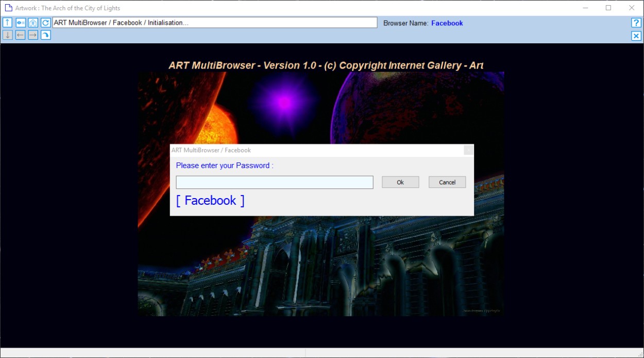Click the window title 'Artwork : The Arch of the City of Lights'
The height and width of the screenshot is (358, 644).
(x=67, y=8)
